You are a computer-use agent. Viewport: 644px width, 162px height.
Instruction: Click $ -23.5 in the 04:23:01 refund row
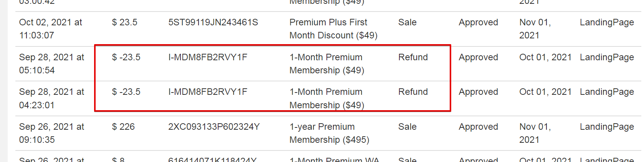point(126,92)
